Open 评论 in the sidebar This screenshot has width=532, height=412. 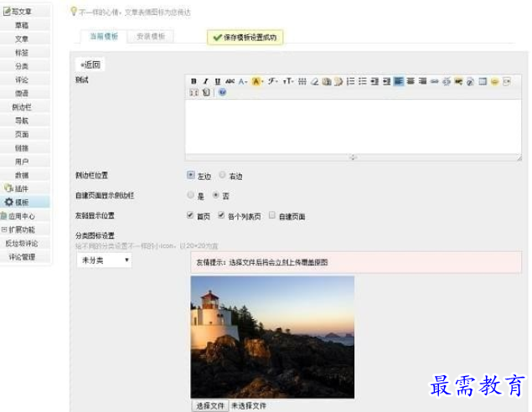(x=22, y=80)
